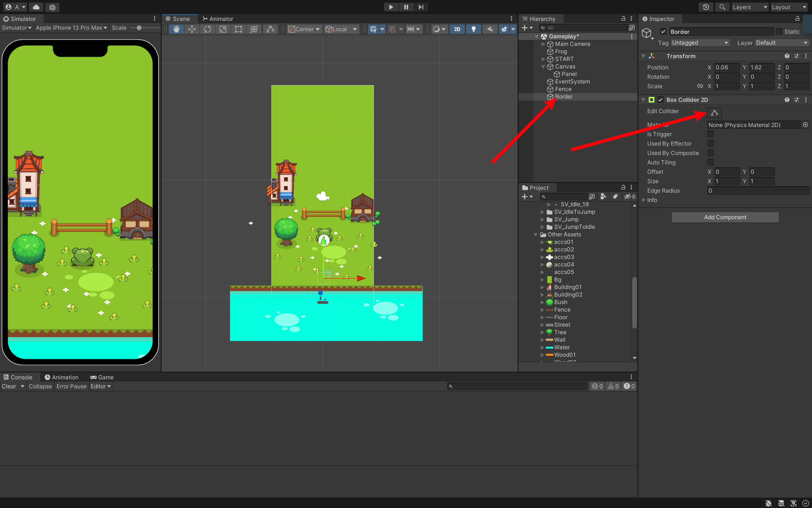This screenshot has height=508, width=812.
Task: Select the Scale tool in Scene toolbar
Action: [x=223, y=29]
